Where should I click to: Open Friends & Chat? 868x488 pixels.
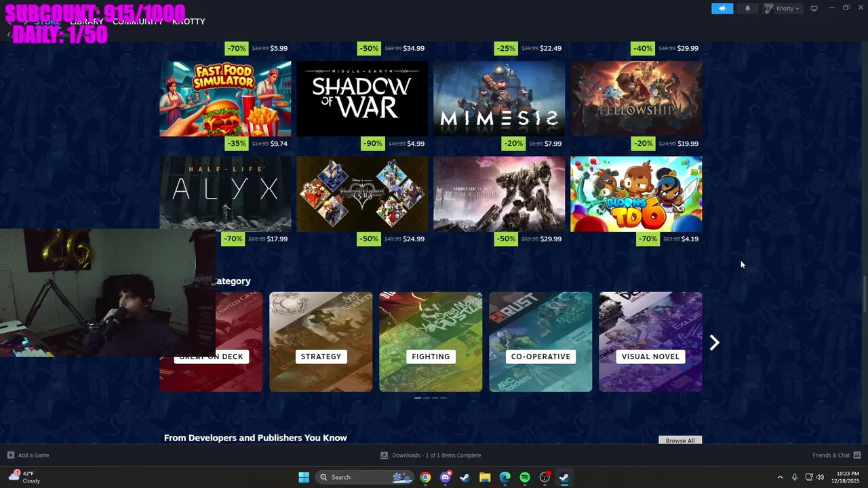(x=831, y=455)
